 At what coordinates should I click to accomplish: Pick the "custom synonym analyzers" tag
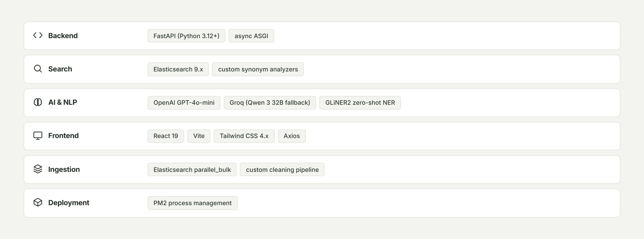258,69
